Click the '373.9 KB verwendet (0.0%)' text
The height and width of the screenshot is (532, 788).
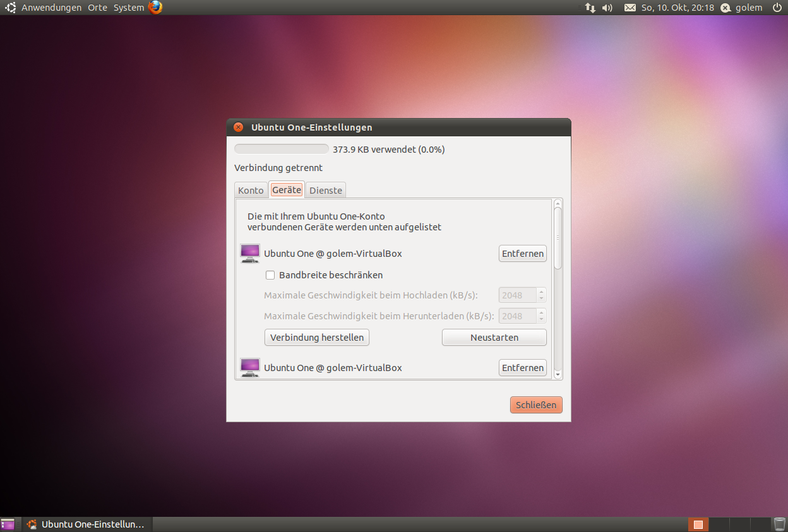(x=389, y=150)
